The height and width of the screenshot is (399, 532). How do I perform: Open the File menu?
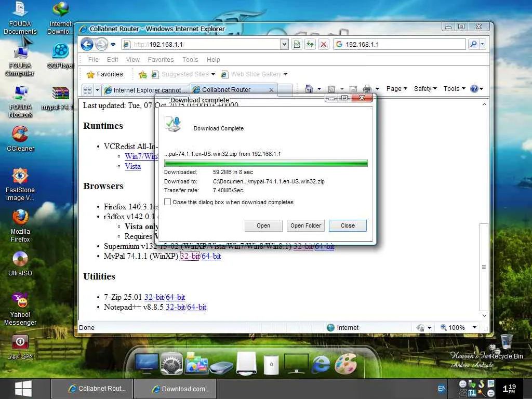point(94,59)
